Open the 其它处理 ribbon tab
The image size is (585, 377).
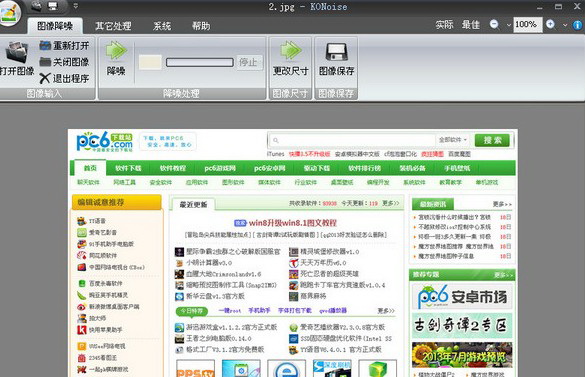(113, 26)
